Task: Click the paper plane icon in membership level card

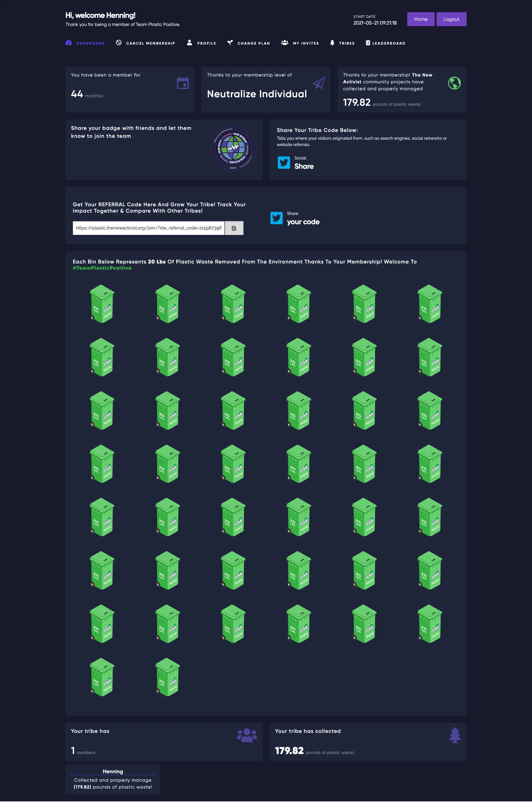Action: (319, 83)
